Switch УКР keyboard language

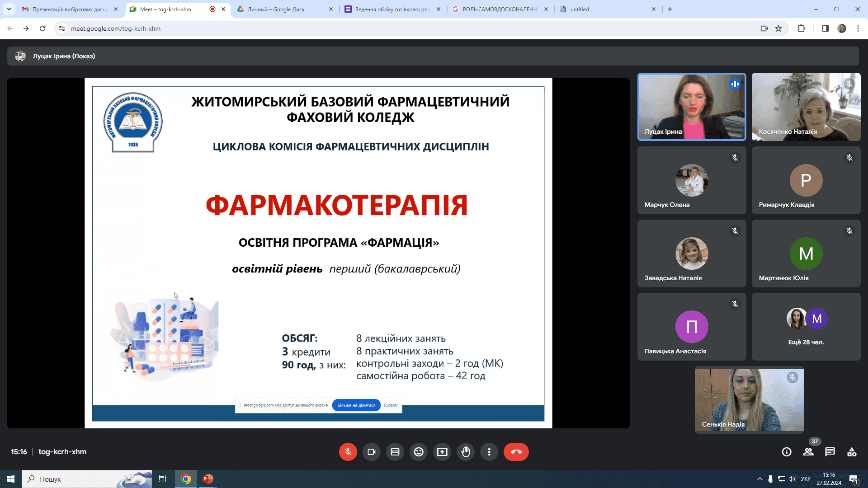tap(806, 479)
